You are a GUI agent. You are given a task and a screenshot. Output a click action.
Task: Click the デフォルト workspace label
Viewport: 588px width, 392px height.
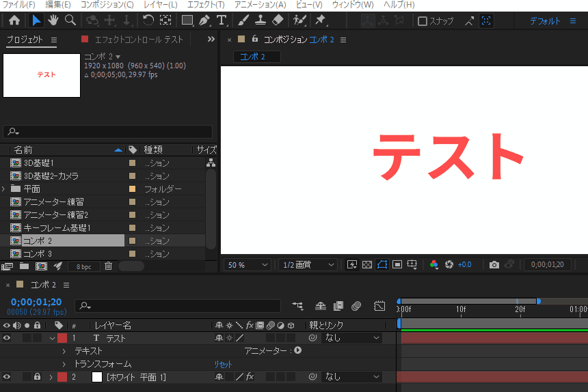(545, 21)
